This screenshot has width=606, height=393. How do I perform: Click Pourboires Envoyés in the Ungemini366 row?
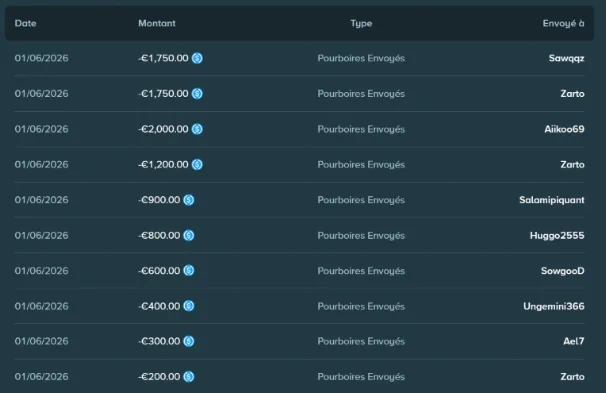(x=361, y=306)
